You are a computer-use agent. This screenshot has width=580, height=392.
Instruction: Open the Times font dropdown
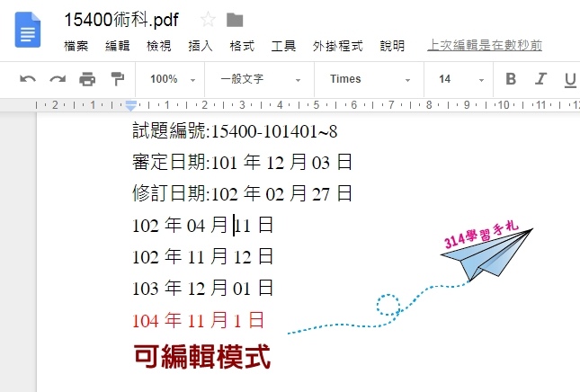(x=370, y=79)
